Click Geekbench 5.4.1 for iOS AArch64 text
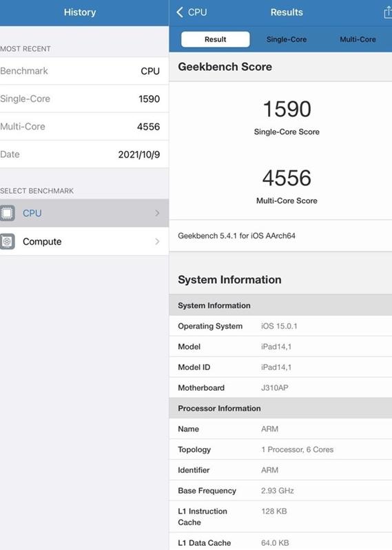The height and width of the screenshot is (550, 392). 237,236
